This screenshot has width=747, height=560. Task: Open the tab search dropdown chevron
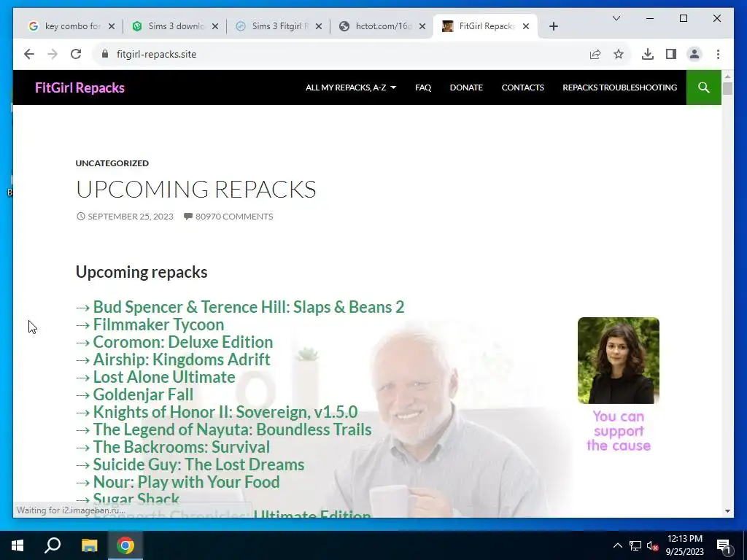point(616,18)
